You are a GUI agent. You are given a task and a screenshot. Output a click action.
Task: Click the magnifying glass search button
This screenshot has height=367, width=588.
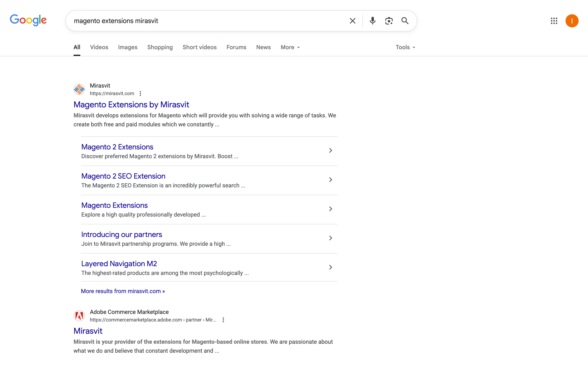[405, 21]
